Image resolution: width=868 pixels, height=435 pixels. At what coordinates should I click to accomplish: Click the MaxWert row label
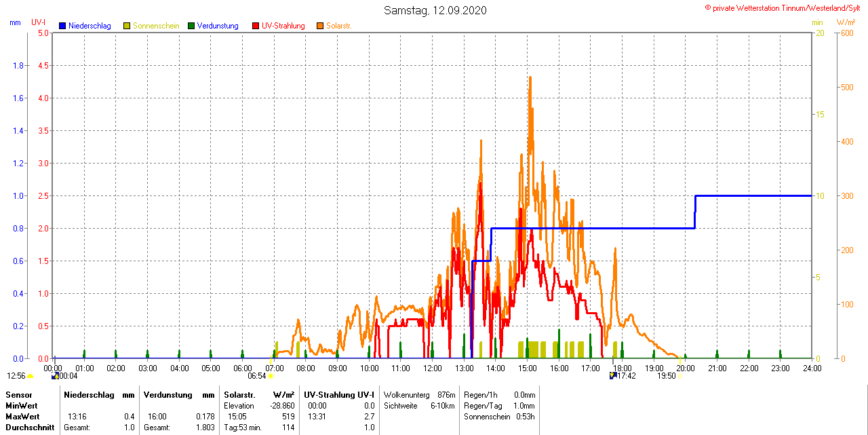22,417
